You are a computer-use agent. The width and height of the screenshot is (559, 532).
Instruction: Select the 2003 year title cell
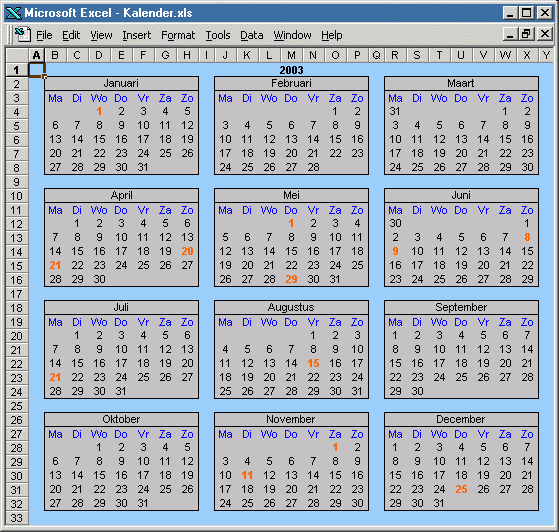291,70
